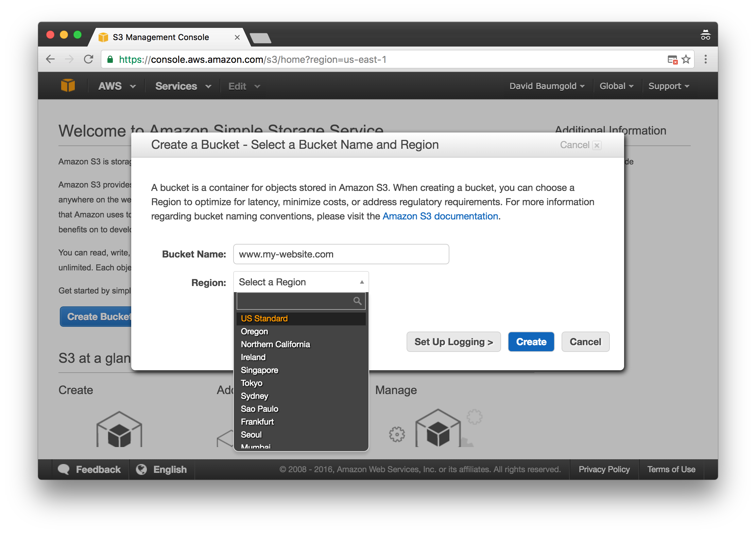The width and height of the screenshot is (756, 534).
Task: Change language via English button
Action: 162,469
